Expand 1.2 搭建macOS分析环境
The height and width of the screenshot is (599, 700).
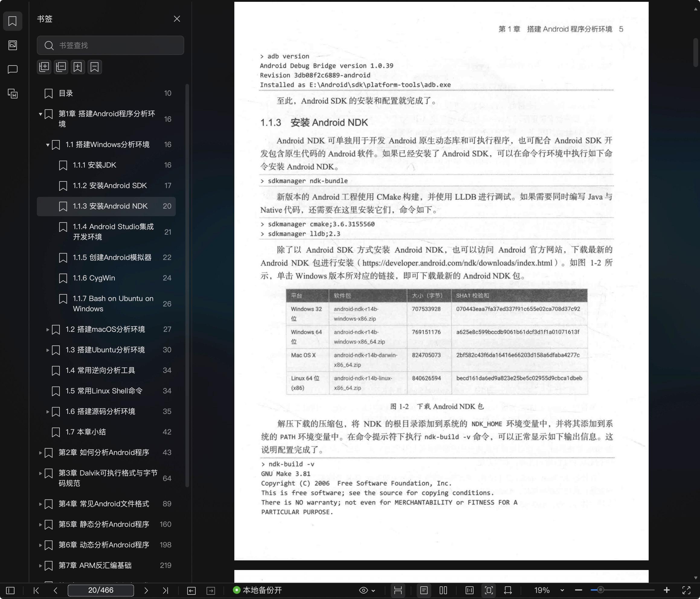click(48, 329)
